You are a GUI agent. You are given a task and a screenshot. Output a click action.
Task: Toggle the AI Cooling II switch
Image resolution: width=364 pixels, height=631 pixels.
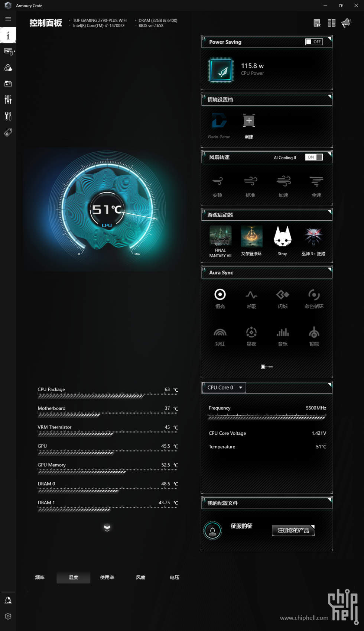pyautogui.click(x=314, y=157)
